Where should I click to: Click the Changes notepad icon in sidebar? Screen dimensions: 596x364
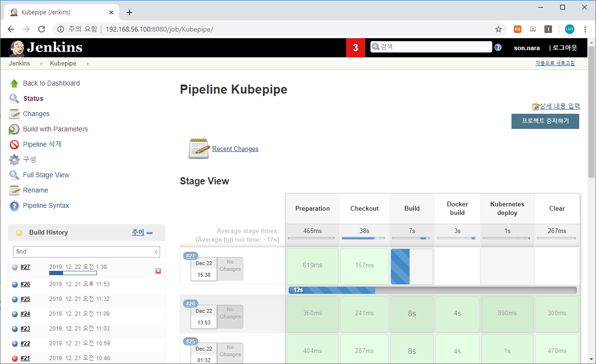pos(14,114)
